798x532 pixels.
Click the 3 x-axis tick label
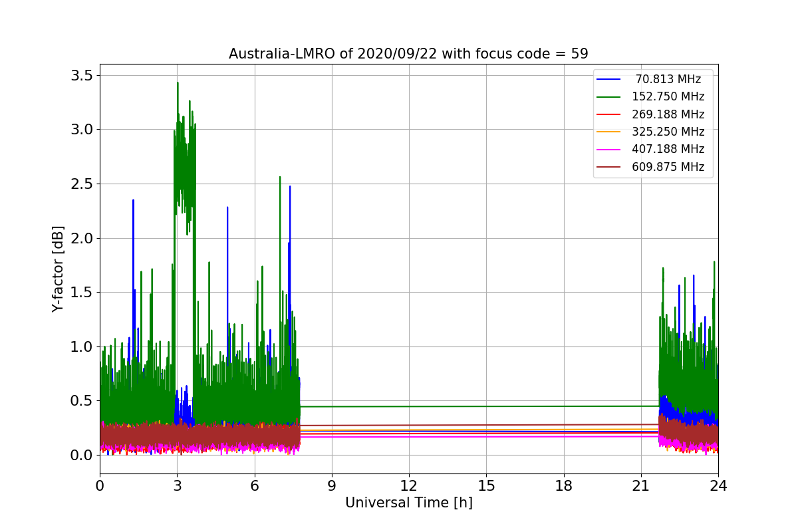[x=177, y=486]
